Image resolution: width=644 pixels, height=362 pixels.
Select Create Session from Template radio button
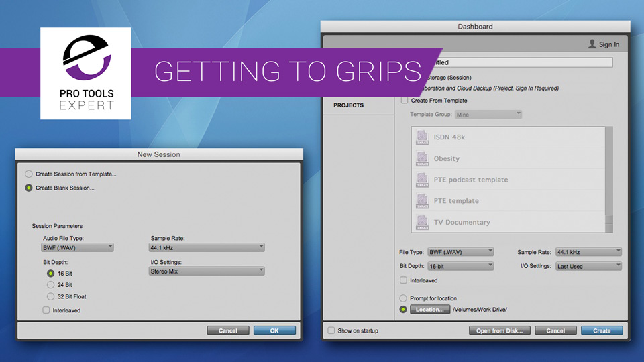point(28,174)
